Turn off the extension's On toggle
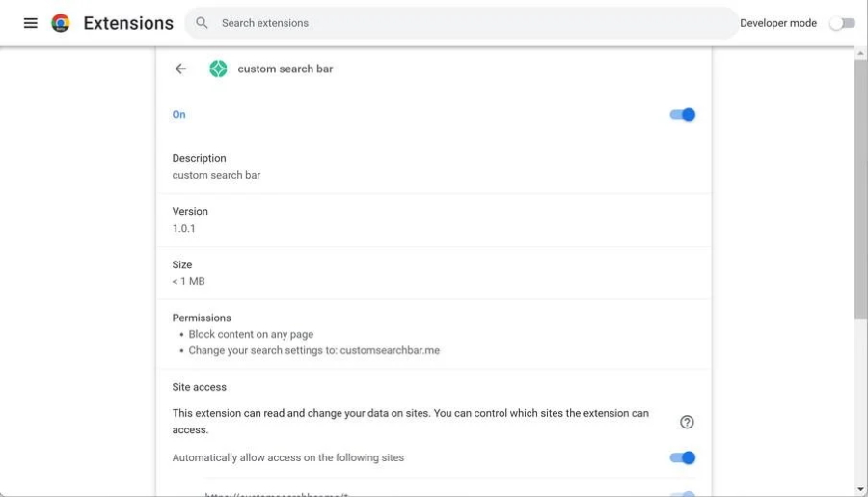 [682, 115]
